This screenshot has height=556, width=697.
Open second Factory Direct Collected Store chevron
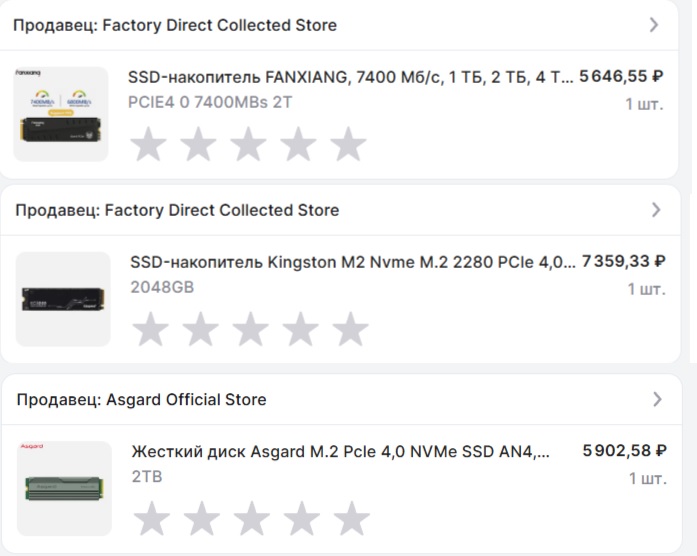(x=656, y=210)
